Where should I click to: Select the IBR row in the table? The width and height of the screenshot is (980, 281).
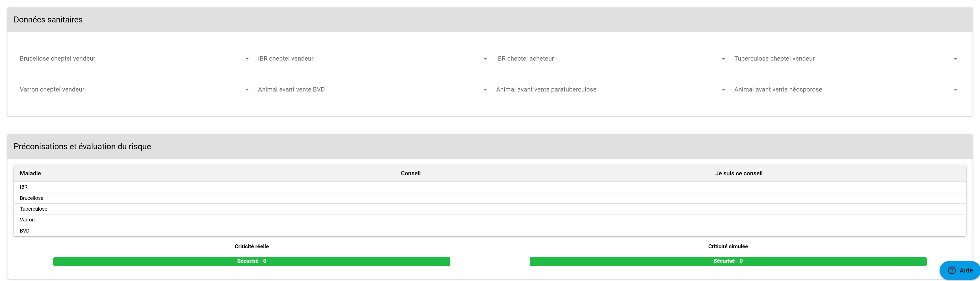coord(490,187)
